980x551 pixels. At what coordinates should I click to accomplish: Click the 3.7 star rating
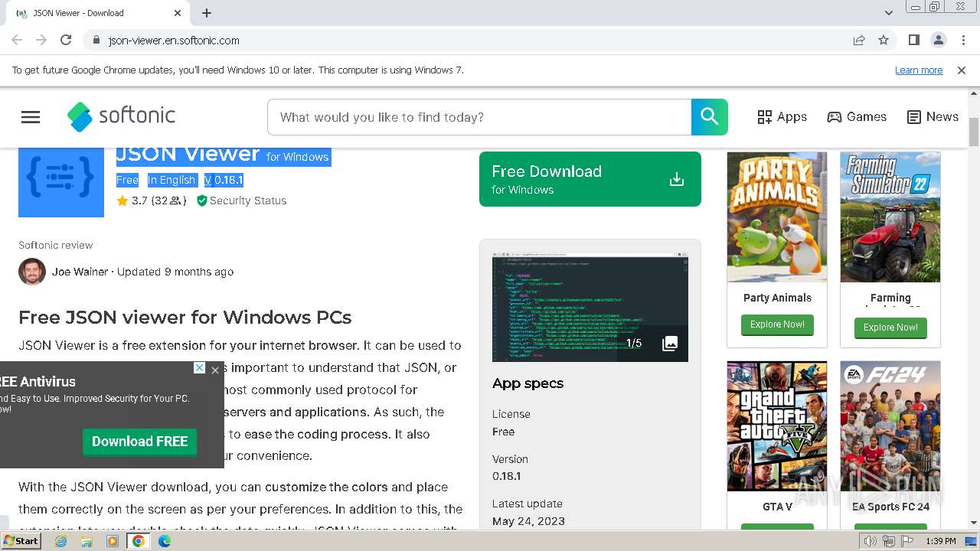pyautogui.click(x=132, y=201)
